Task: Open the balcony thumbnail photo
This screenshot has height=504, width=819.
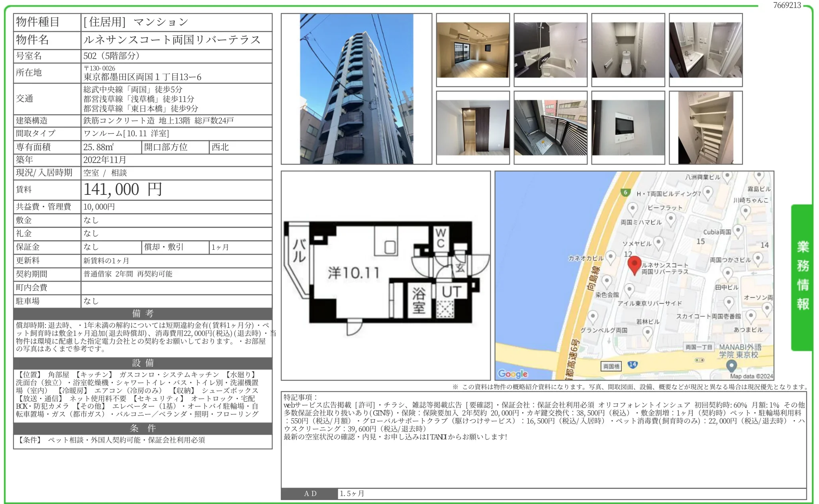Action: tap(550, 127)
